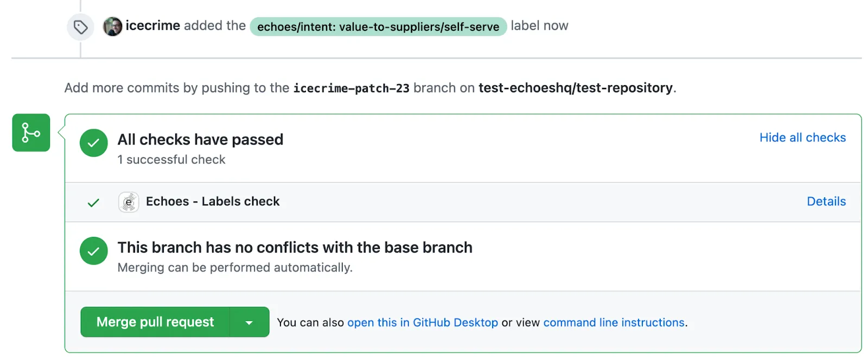Open the command line instructions link
This screenshot has height=358, width=868.
point(614,323)
